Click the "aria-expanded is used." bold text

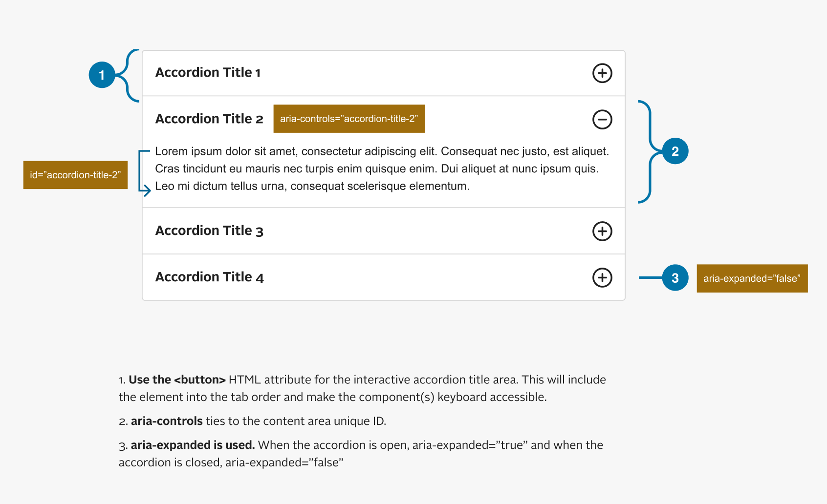pos(193,445)
